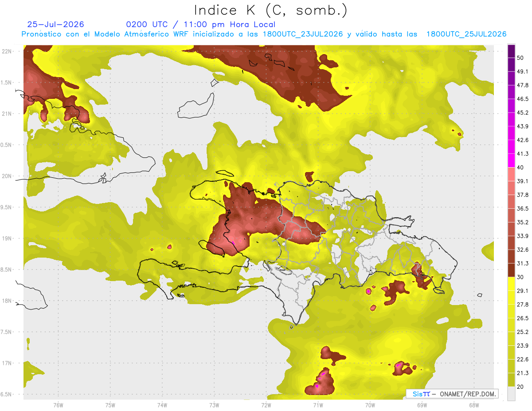Image resolution: width=532 pixels, height=411 pixels.
Task: Click the color scale value "49.1"
Action: click(x=523, y=71)
